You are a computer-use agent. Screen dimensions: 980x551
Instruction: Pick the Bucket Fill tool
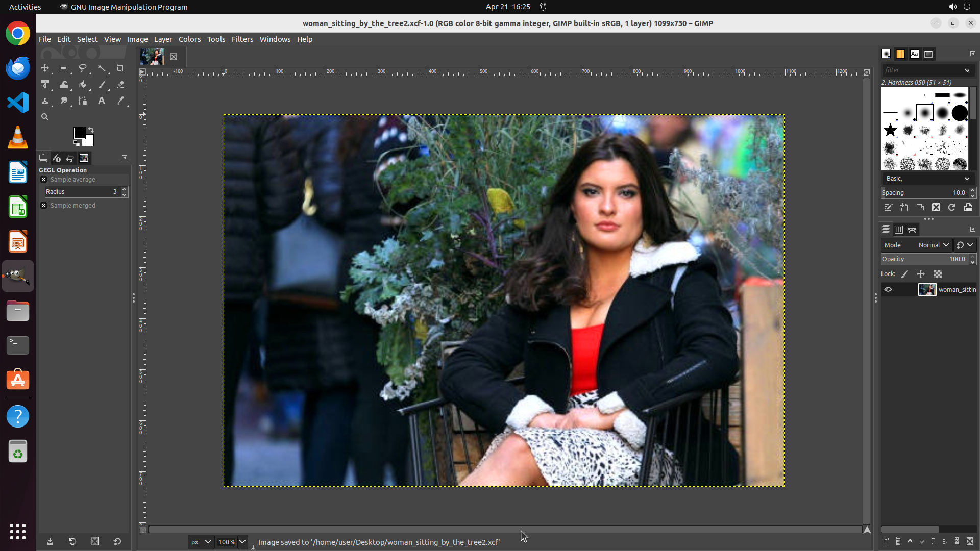(82, 85)
